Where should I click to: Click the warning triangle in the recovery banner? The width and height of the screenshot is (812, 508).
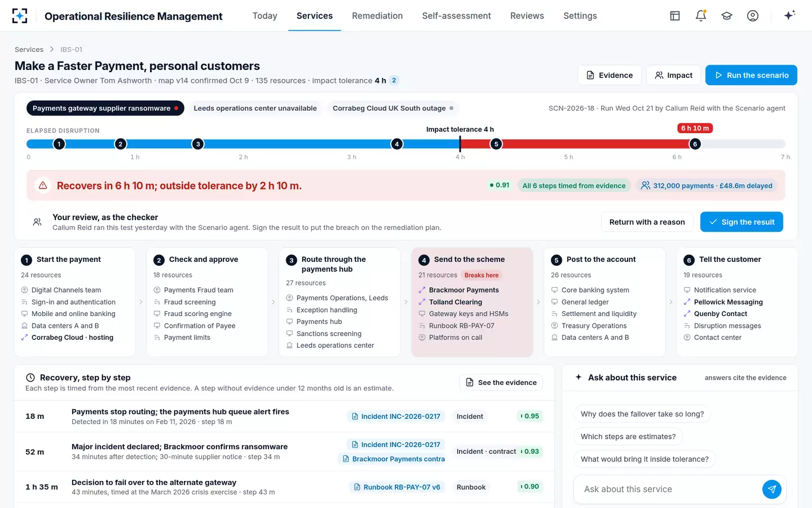click(43, 185)
